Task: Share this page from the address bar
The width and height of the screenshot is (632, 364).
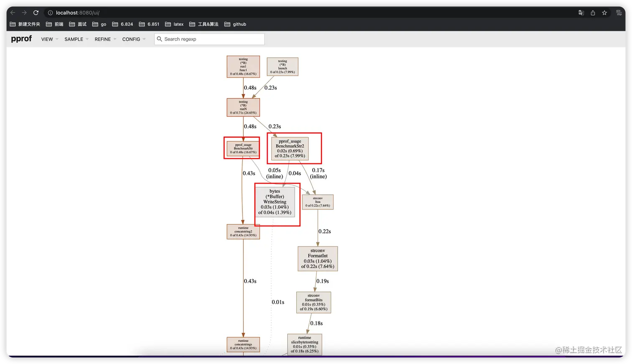Action: click(x=593, y=13)
